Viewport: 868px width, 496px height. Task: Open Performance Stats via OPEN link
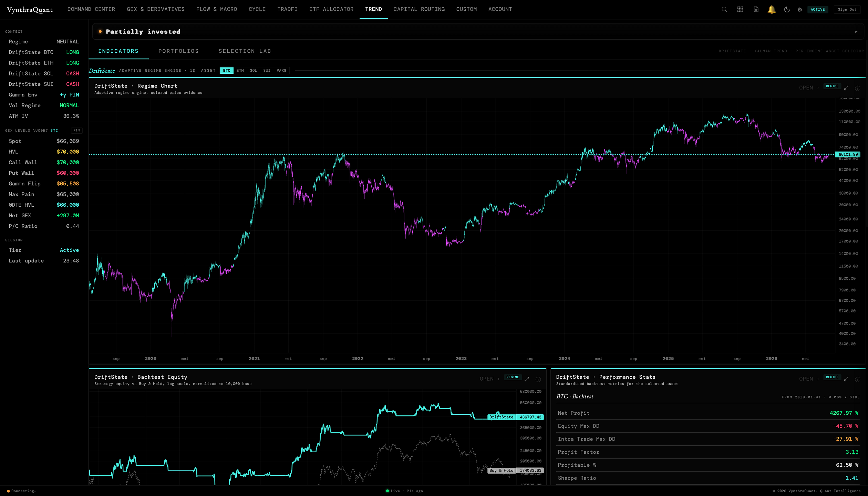coord(809,379)
